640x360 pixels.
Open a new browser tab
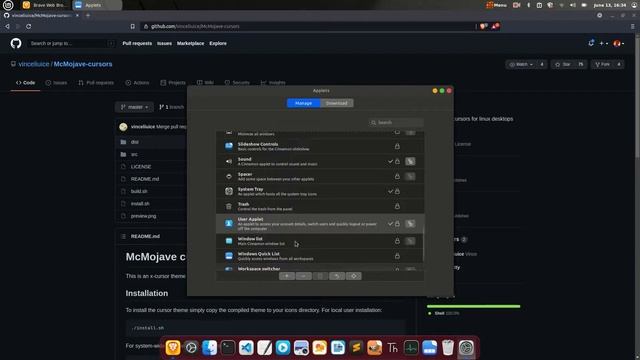pos(88,16)
